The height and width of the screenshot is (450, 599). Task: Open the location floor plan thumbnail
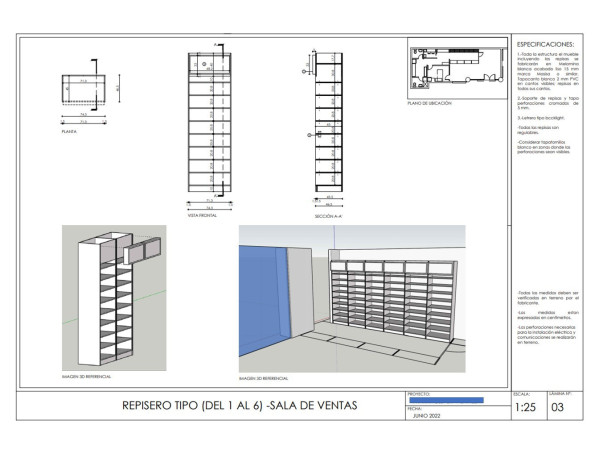(x=457, y=68)
